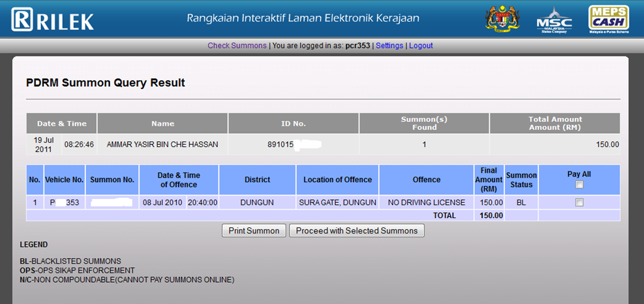Viewport: 644px width, 304px height.
Task: Click the offence date 08 Jul 2010
Action: (163, 202)
